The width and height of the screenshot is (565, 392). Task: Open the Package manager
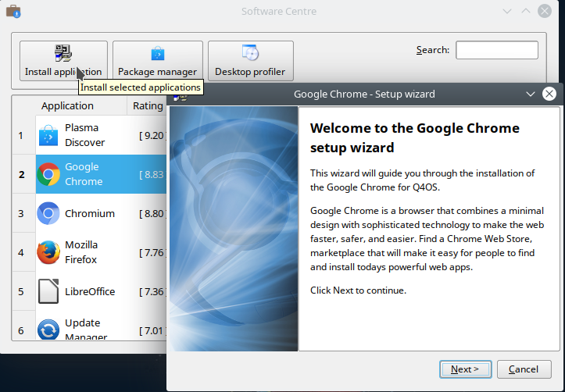click(x=157, y=61)
